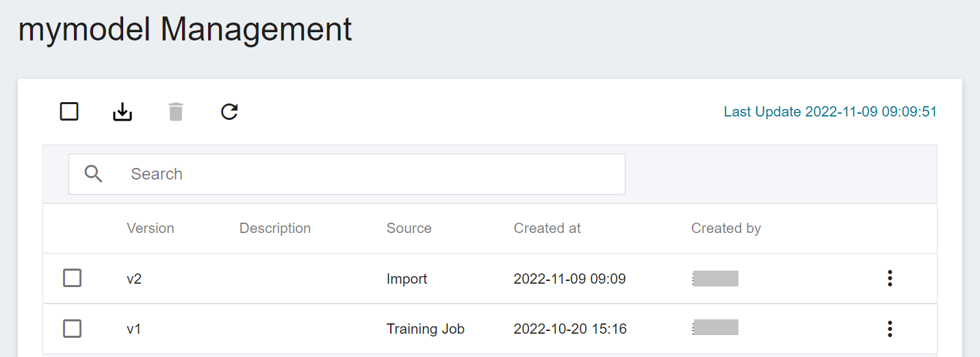Click the Last Update timestamp text

[x=830, y=112]
